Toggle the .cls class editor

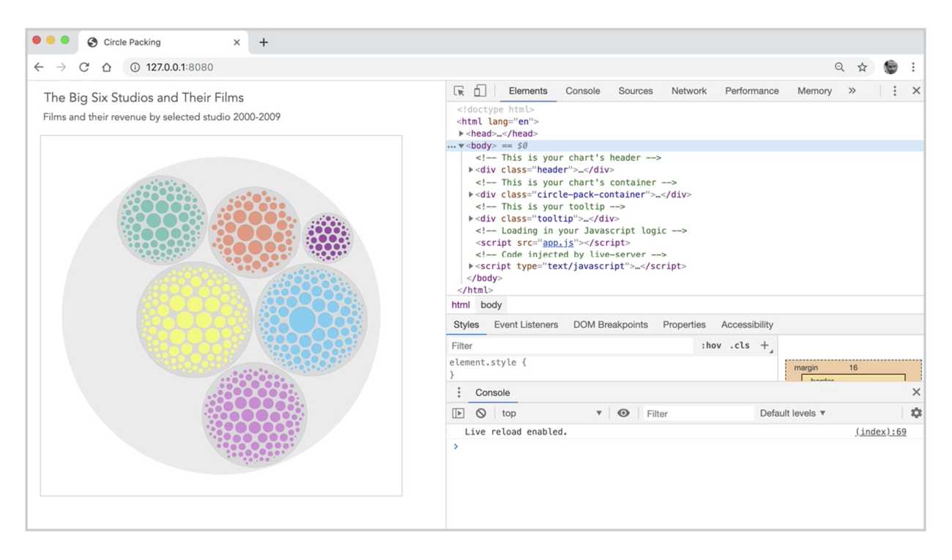[x=740, y=345]
